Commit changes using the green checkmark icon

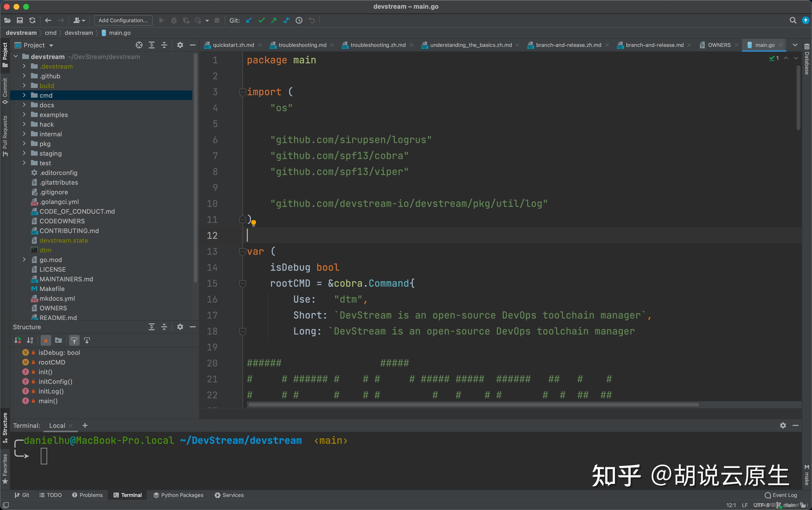pyautogui.click(x=261, y=20)
